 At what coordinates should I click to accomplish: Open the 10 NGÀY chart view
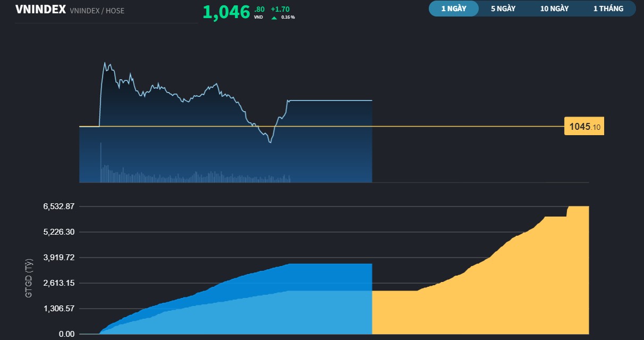click(x=554, y=9)
